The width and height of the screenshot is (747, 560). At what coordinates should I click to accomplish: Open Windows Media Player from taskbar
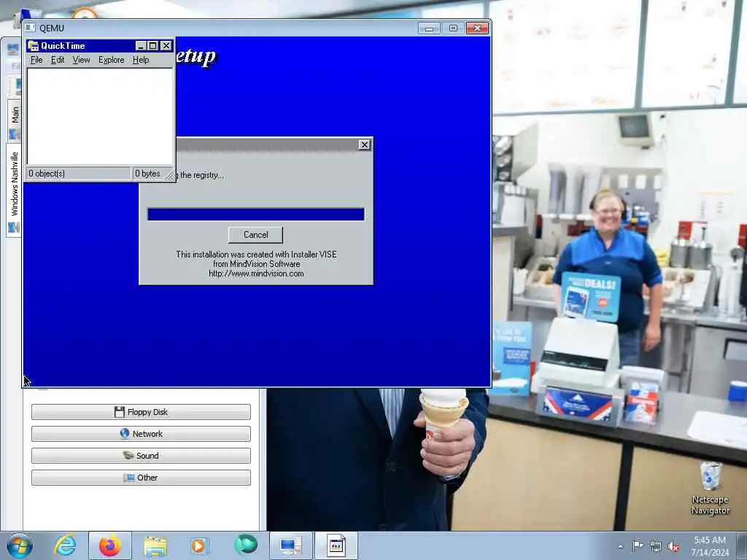click(x=199, y=545)
